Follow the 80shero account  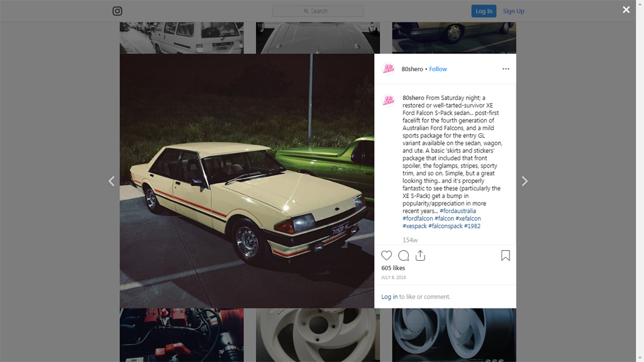(438, 69)
